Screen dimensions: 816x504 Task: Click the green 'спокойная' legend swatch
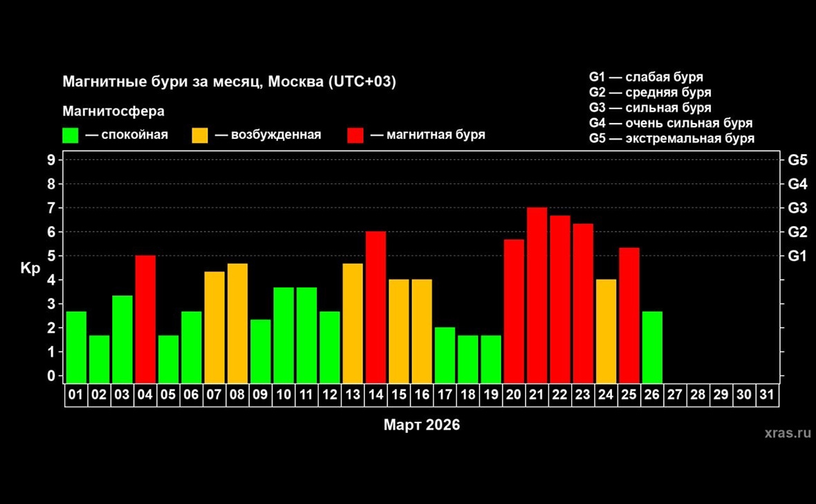click(x=70, y=135)
